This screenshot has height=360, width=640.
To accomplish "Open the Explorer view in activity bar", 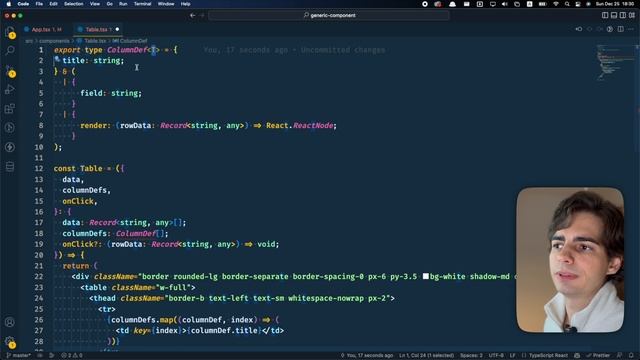I will click(x=10, y=32).
